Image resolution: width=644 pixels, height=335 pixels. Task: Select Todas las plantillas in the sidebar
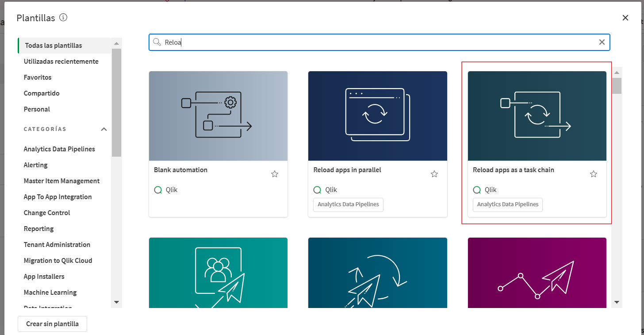coord(53,45)
